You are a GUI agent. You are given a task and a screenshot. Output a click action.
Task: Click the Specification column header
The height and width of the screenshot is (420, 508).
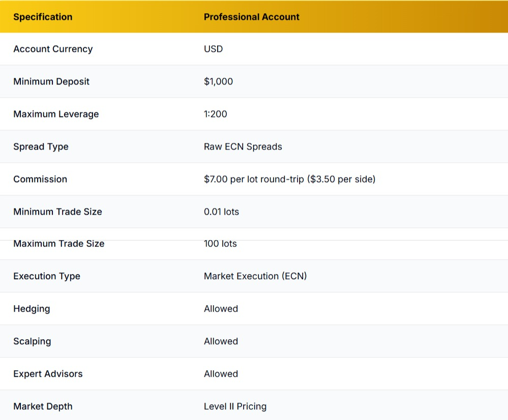tap(43, 17)
